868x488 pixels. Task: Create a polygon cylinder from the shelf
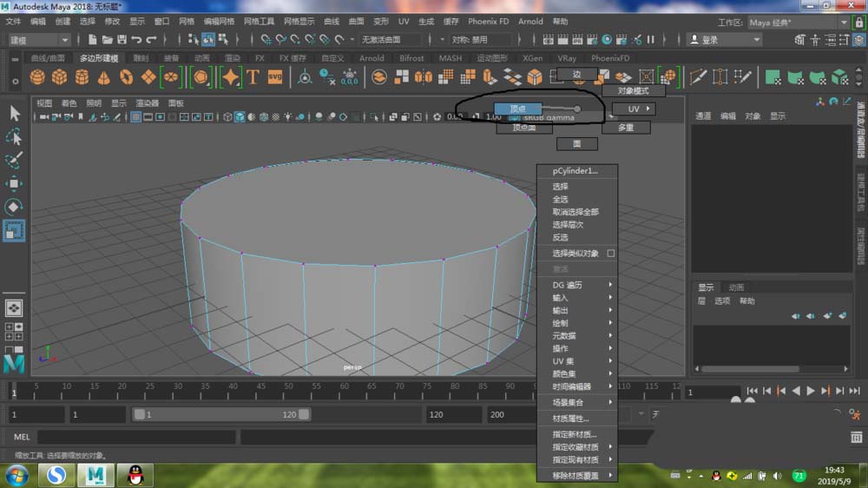coord(82,76)
